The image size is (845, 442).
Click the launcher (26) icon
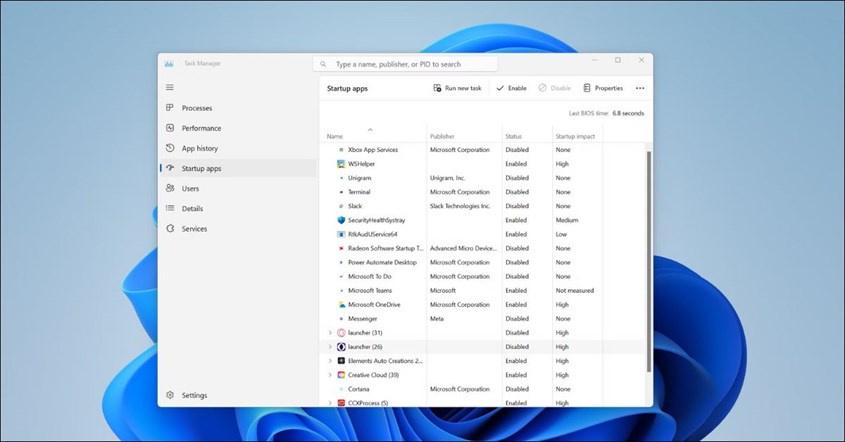point(341,347)
